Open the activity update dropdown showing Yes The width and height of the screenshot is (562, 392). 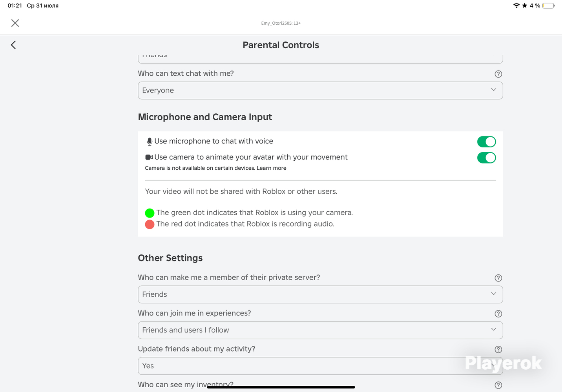(320, 366)
